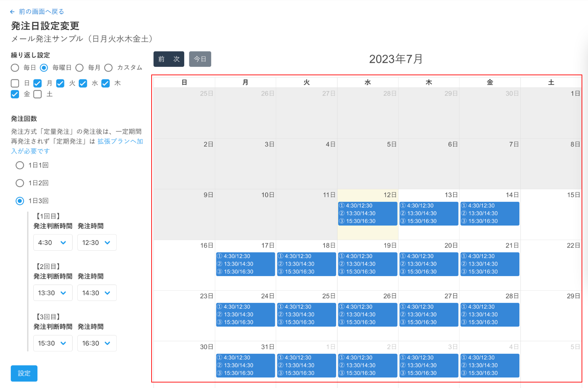
Task: Open the 28日 order schedule block
Action: point(490,315)
